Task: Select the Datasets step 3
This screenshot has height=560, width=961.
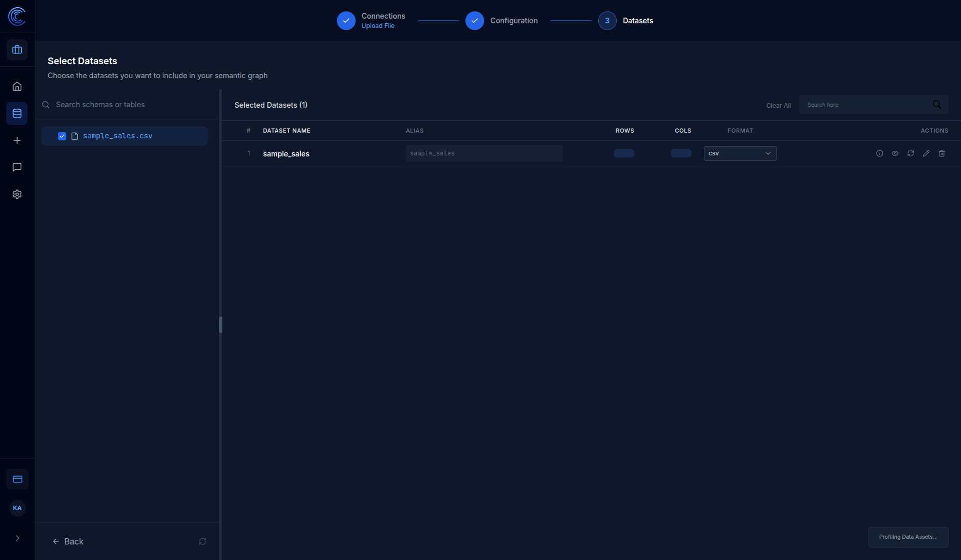Action: click(x=626, y=21)
